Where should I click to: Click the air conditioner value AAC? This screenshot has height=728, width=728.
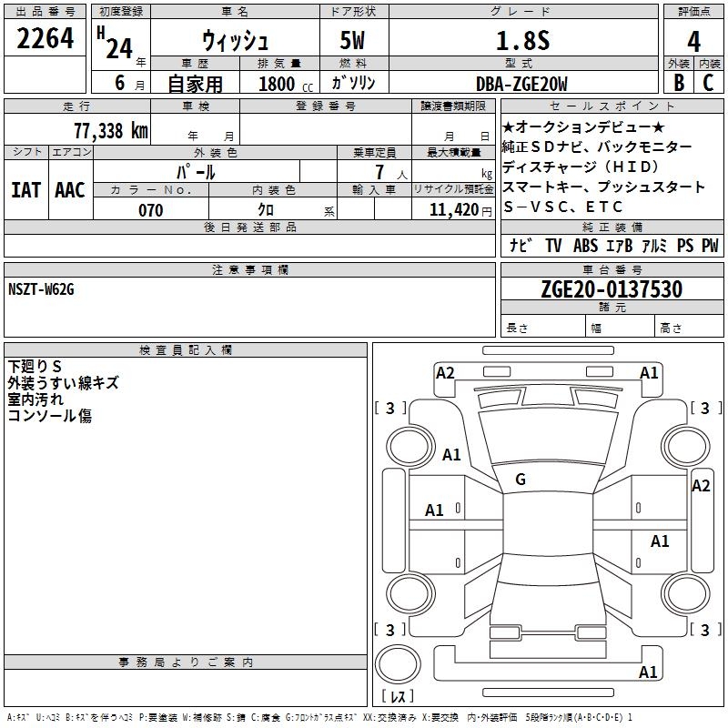pos(70,190)
